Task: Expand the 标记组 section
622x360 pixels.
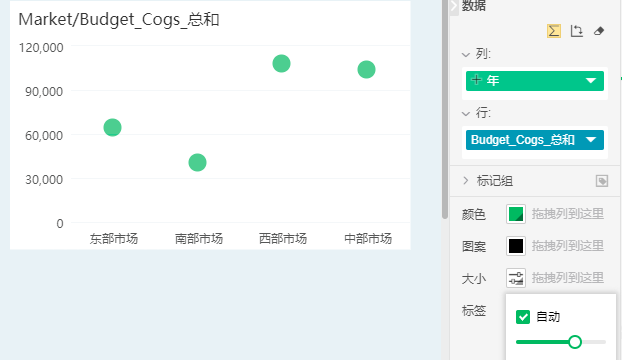Action: (466, 181)
